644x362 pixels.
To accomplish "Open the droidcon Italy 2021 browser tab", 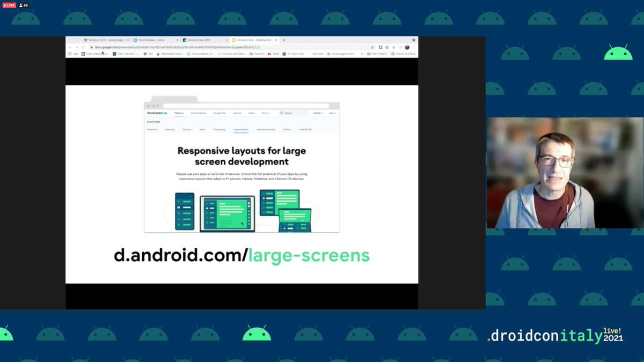I will tap(204, 40).
